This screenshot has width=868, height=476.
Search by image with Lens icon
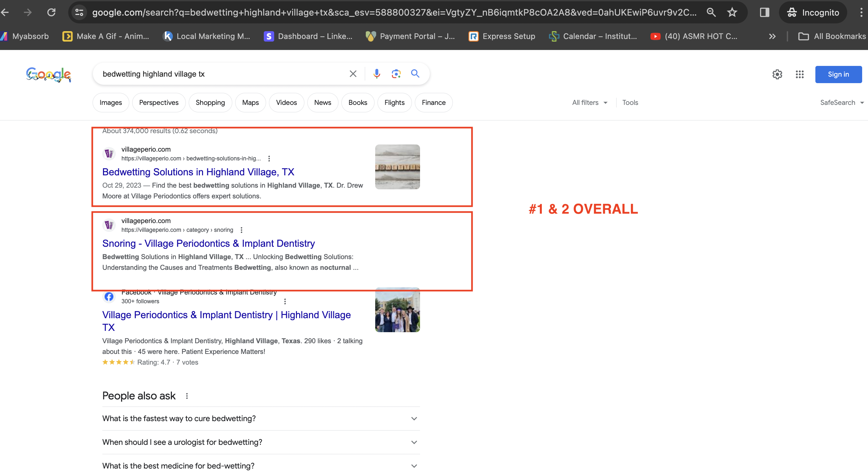click(x=396, y=74)
